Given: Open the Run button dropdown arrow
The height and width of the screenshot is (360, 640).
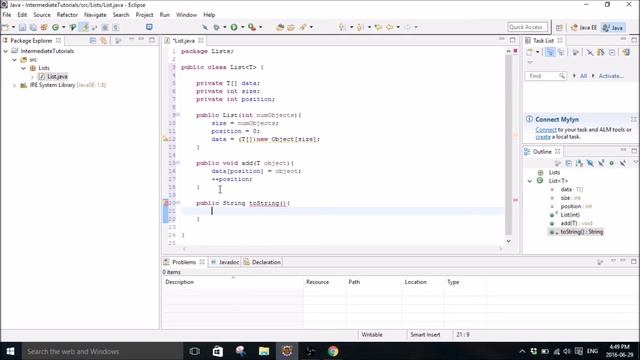Looking at the screenshot, I should coord(242,27).
